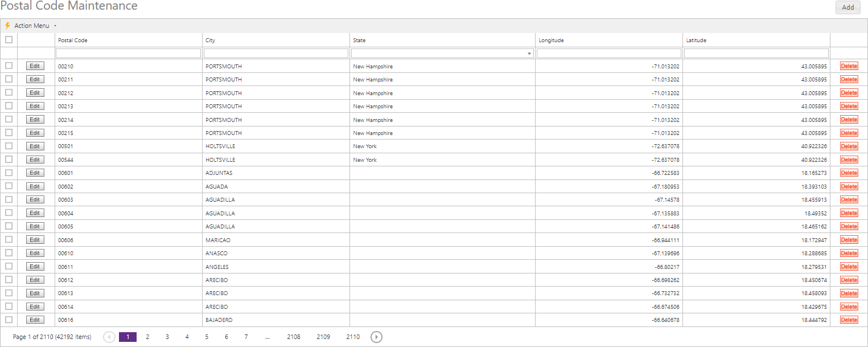
Task: Edit the 00606 Maricao record
Action: [x=35, y=240]
